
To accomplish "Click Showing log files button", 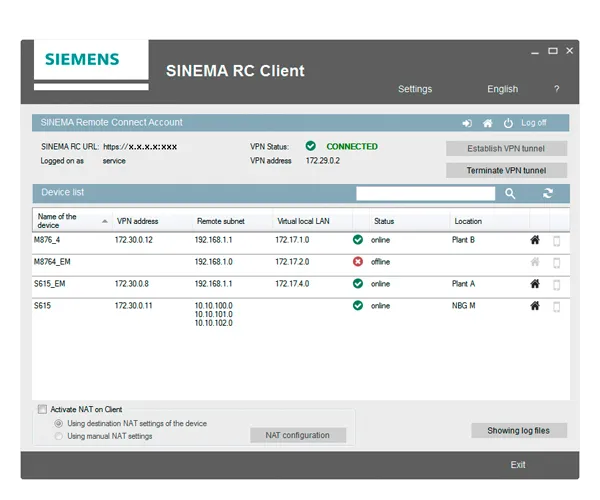I will (519, 431).
